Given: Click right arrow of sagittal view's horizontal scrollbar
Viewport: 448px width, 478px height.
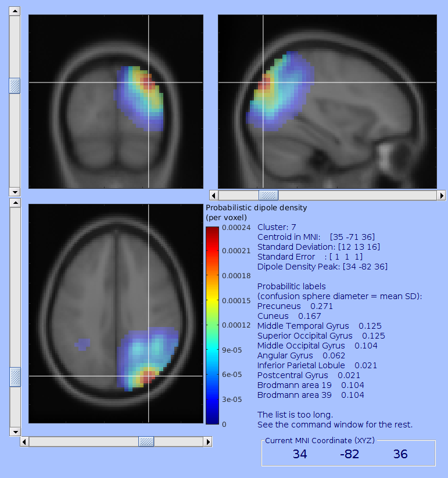Looking at the screenshot, I should (441, 195).
